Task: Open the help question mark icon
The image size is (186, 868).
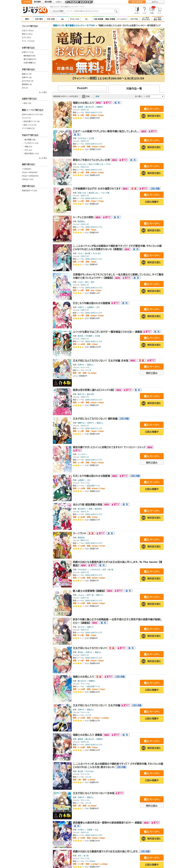Action: pyautogui.click(x=144, y=10)
